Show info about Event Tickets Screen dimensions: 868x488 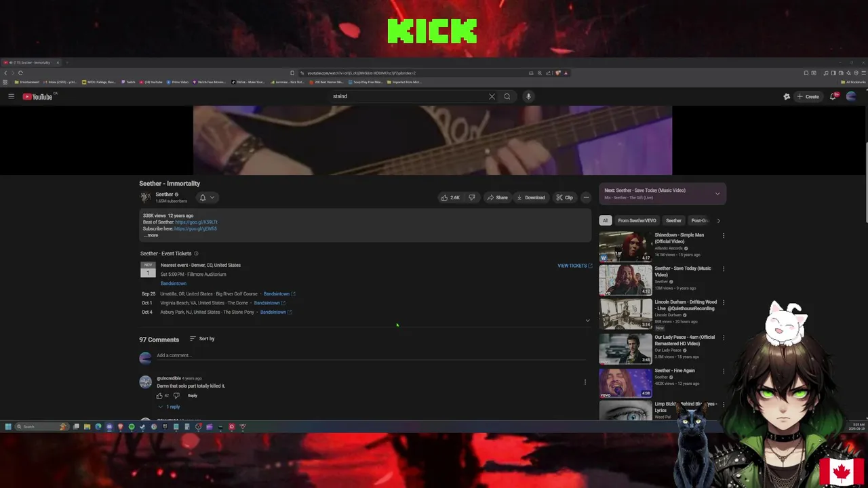tap(196, 253)
